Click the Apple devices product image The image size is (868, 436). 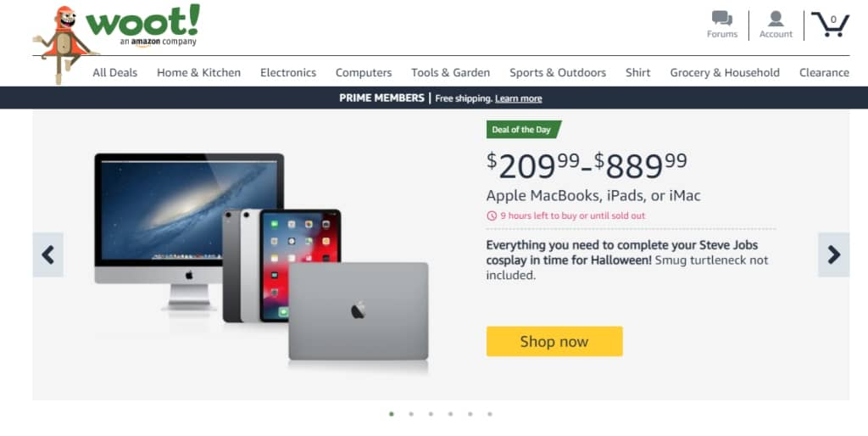261,260
